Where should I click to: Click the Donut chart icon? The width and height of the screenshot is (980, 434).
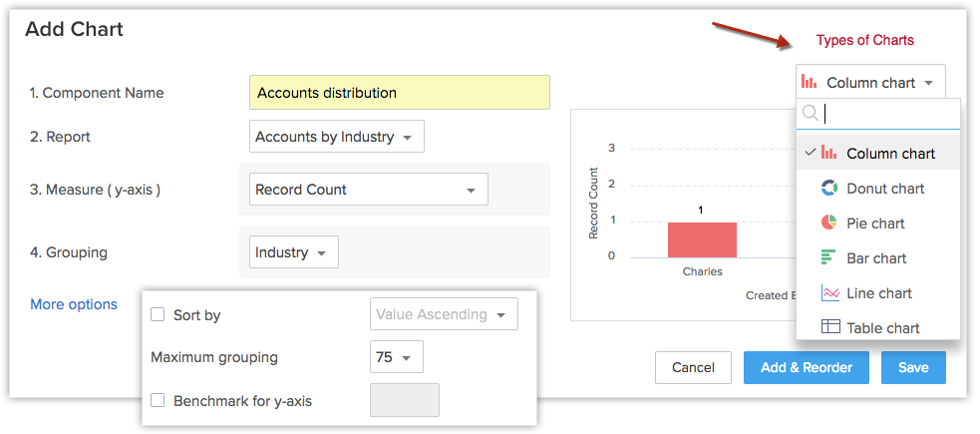828,189
